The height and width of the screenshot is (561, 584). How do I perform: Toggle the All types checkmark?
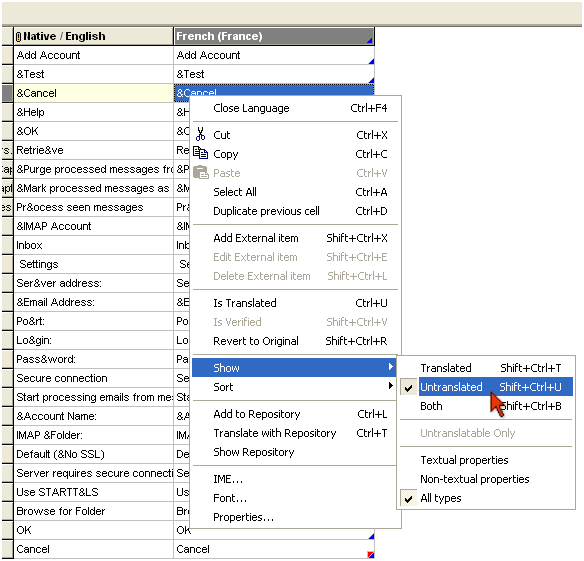tap(409, 498)
